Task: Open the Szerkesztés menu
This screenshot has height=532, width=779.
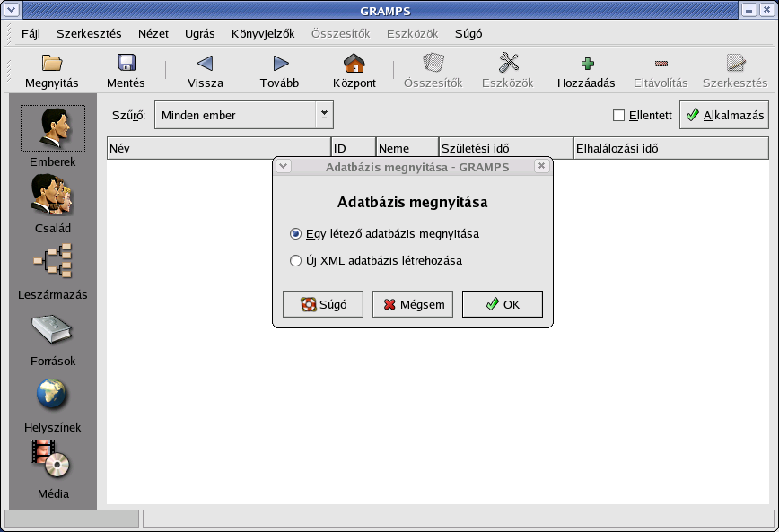Action: tap(89, 34)
